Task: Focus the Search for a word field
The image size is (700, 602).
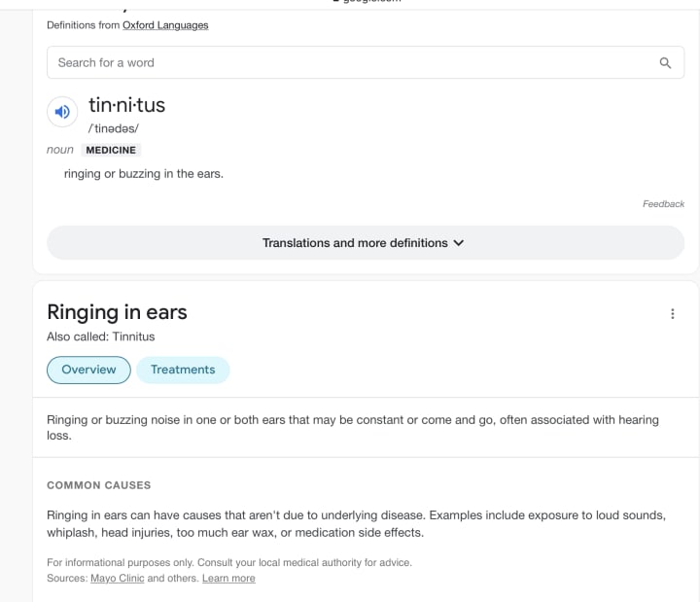Action: pyautogui.click(x=366, y=62)
